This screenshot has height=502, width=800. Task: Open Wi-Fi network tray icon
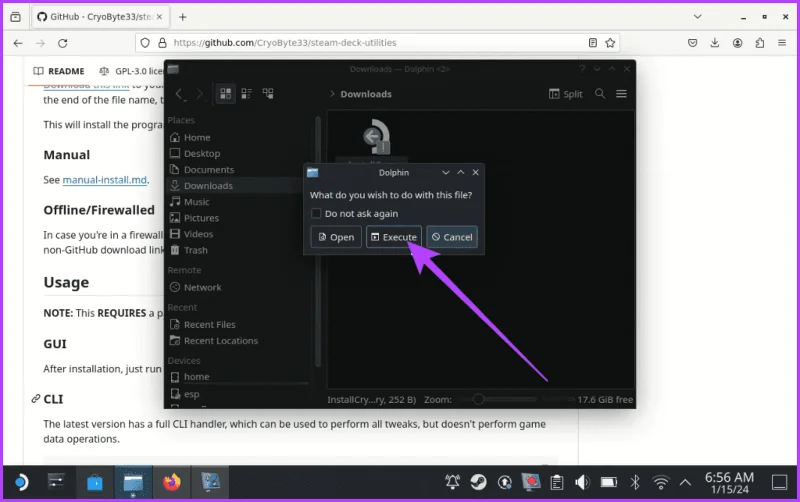click(661, 482)
